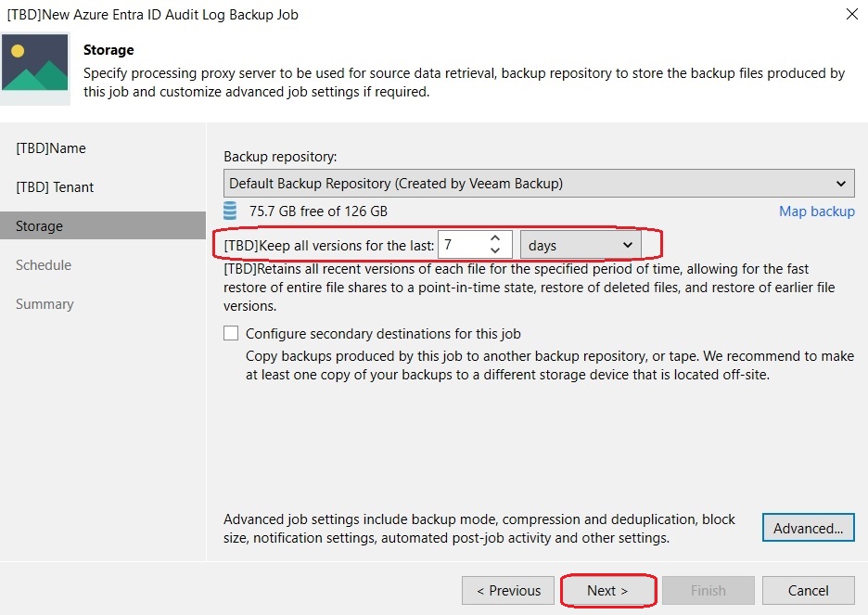Cancel the backup job wizard
Screen dimensions: 868x615
click(x=809, y=591)
